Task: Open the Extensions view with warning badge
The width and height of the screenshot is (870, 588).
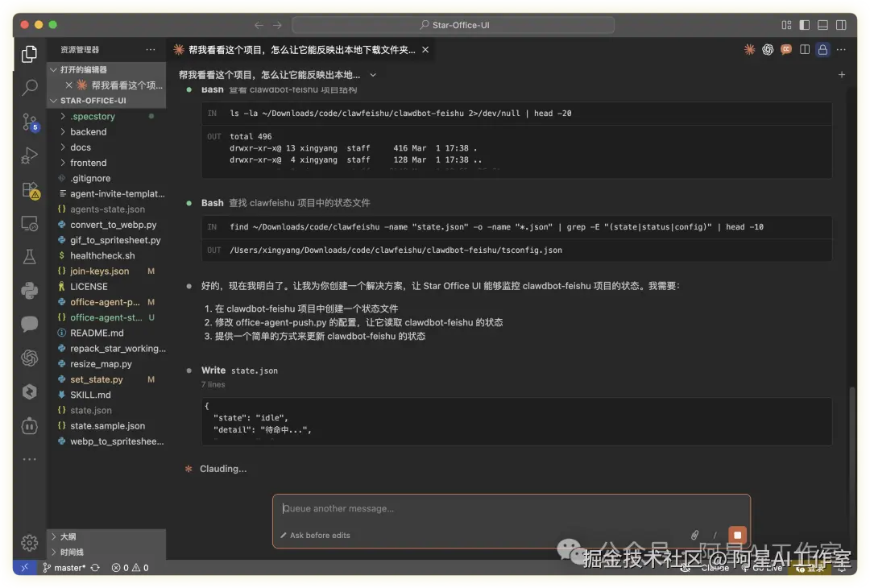Action: tap(30, 190)
